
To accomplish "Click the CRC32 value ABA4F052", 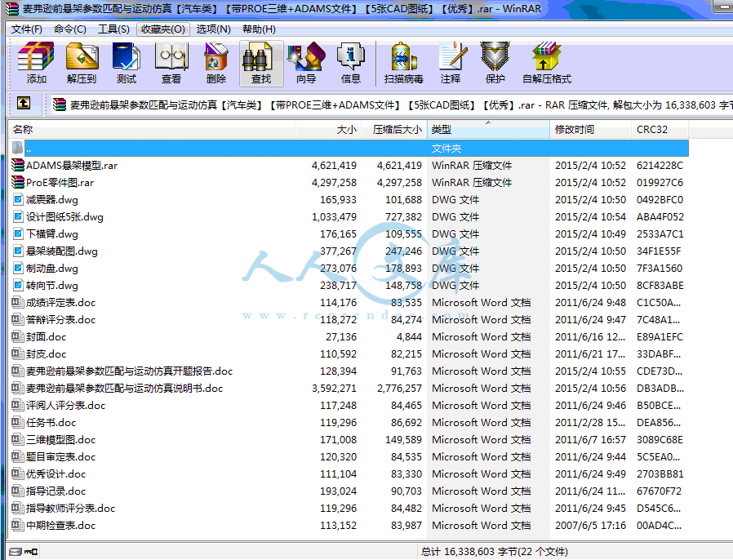I will tap(660, 217).
